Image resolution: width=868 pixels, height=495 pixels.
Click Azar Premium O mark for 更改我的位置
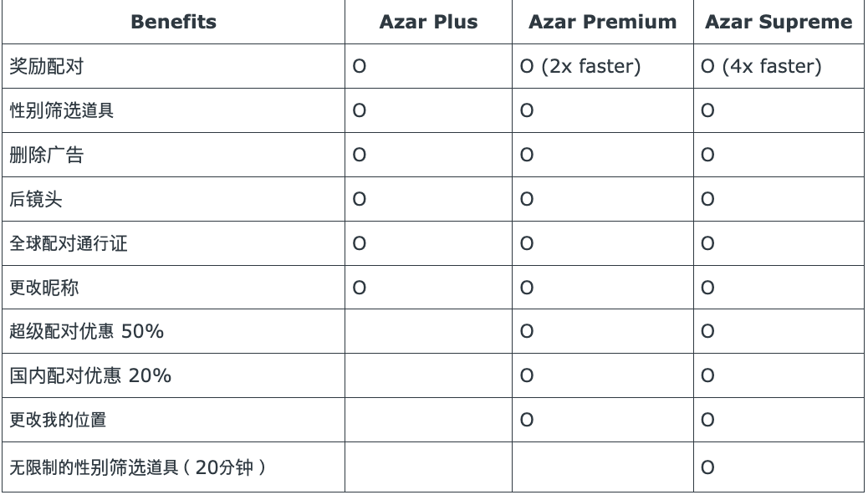click(x=526, y=421)
